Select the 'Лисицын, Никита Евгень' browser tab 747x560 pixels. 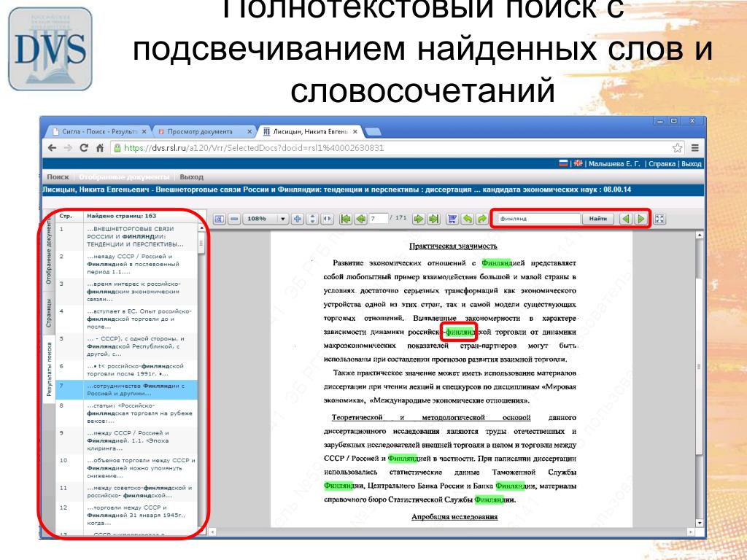310,131
